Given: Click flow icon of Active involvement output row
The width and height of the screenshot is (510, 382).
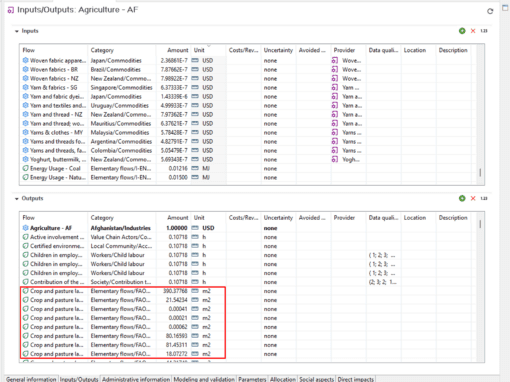Looking at the screenshot, I should click(x=25, y=237).
